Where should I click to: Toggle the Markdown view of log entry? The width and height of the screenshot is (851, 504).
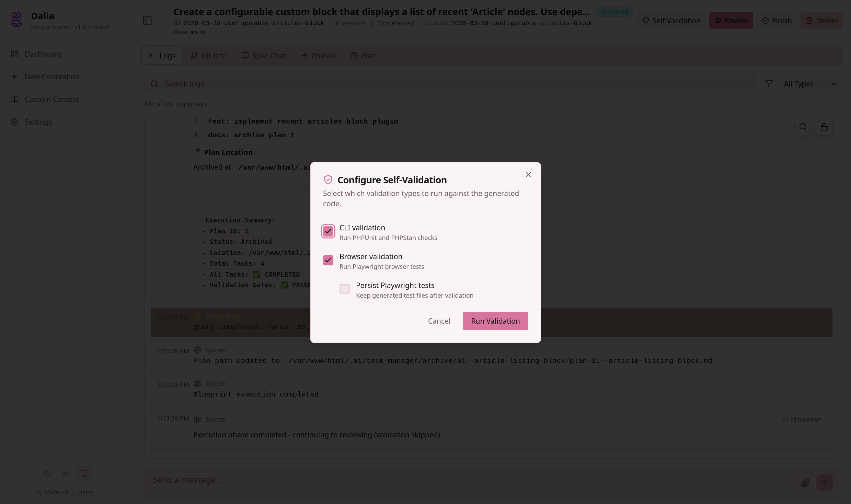click(x=802, y=419)
